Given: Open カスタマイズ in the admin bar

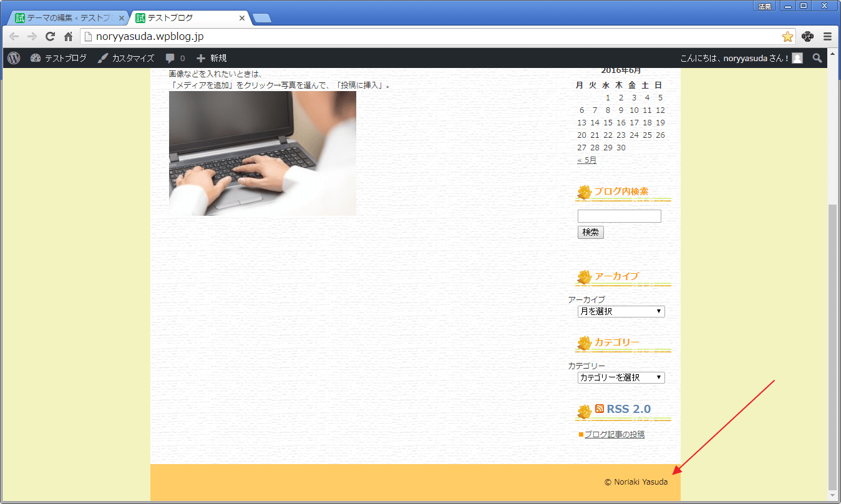Looking at the screenshot, I should click(x=126, y=58).
